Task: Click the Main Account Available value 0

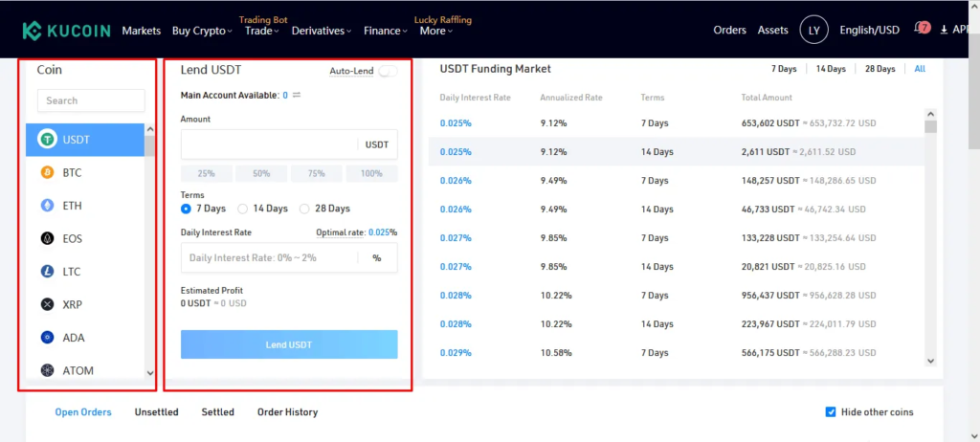Action: point(285,95)
